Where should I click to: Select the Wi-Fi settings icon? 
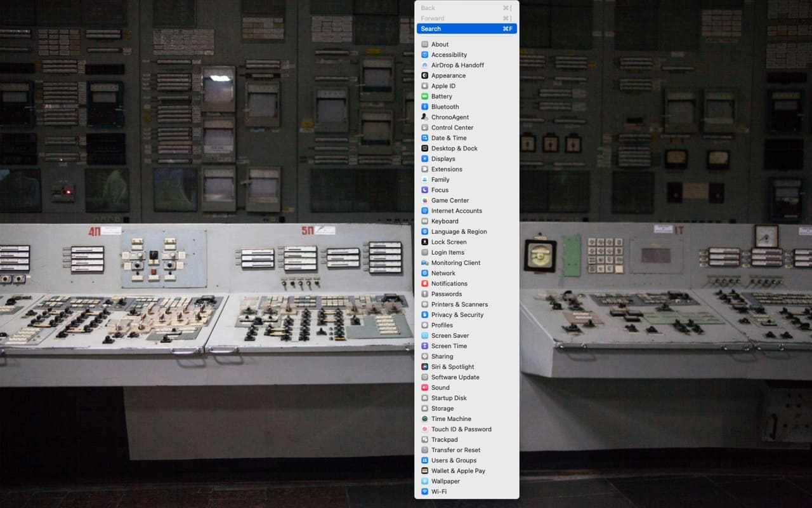pos(424,491)
